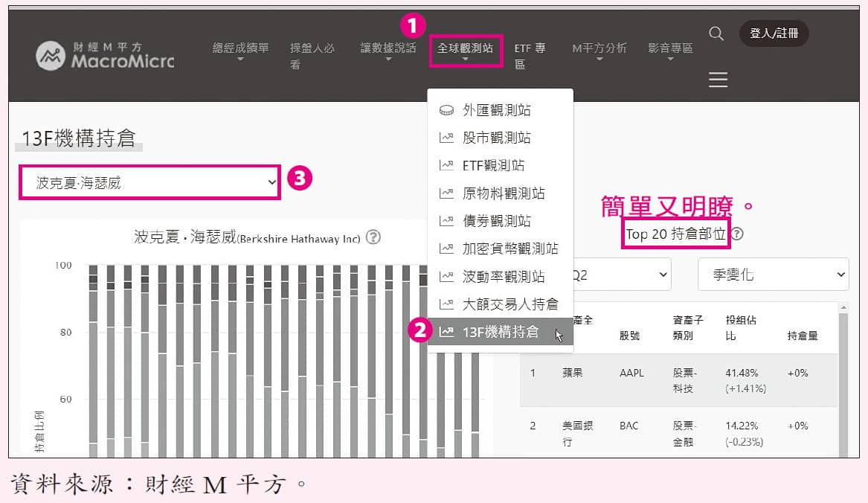The height and width of the screenshot is (503, 868).
Task: Select 13F機構持倉 from the menu
Action: [501, 332]
